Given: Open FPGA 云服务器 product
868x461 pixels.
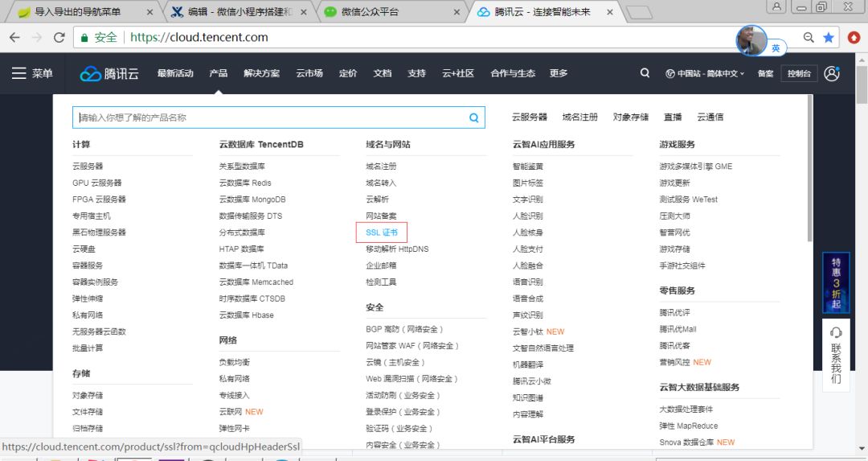Looking at the screenshot, I should coord(99,200).
